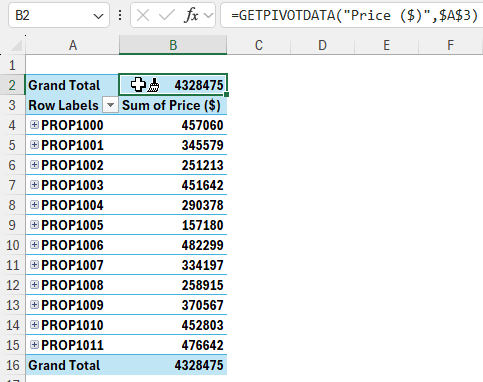Viewport: 483px width, 382px height.
Task: Expand the PROP1009 row
Action: [34, 305]
